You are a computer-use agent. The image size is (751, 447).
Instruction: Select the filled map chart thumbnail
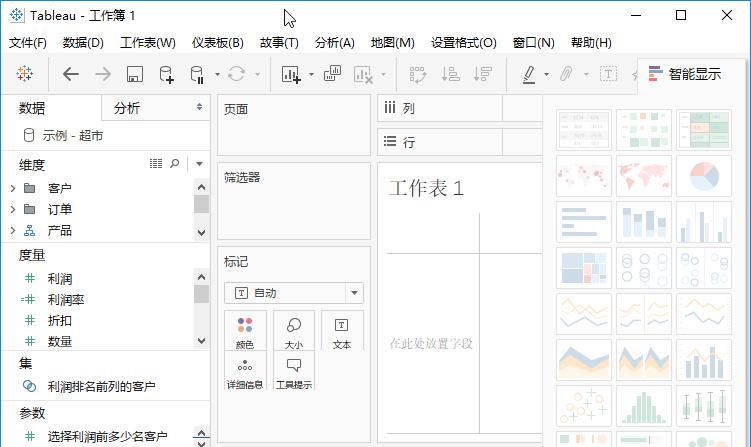point(644,176)
